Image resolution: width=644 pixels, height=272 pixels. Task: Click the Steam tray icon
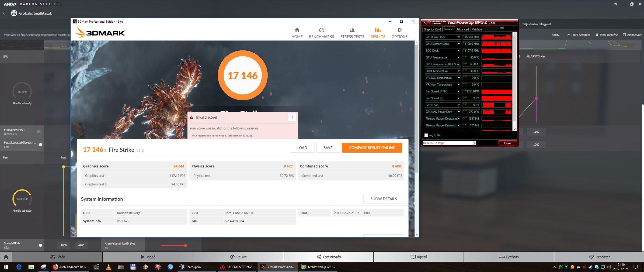(590, 267)
